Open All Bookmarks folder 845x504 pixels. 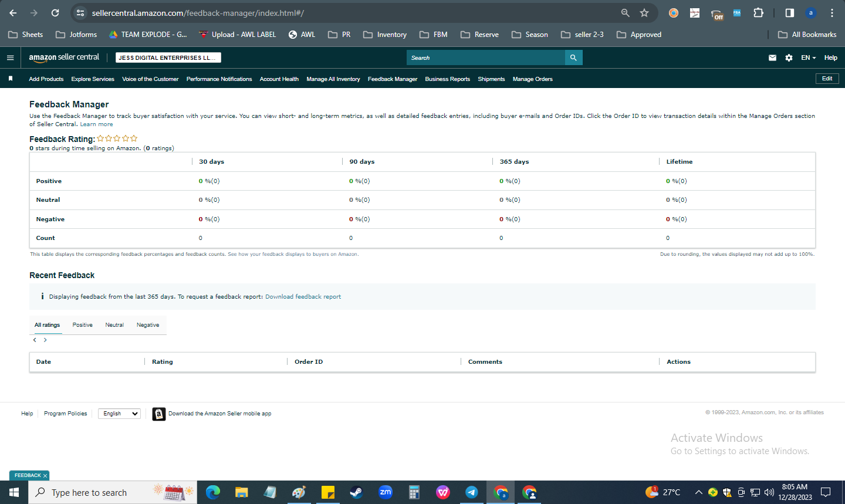[807, 35]
